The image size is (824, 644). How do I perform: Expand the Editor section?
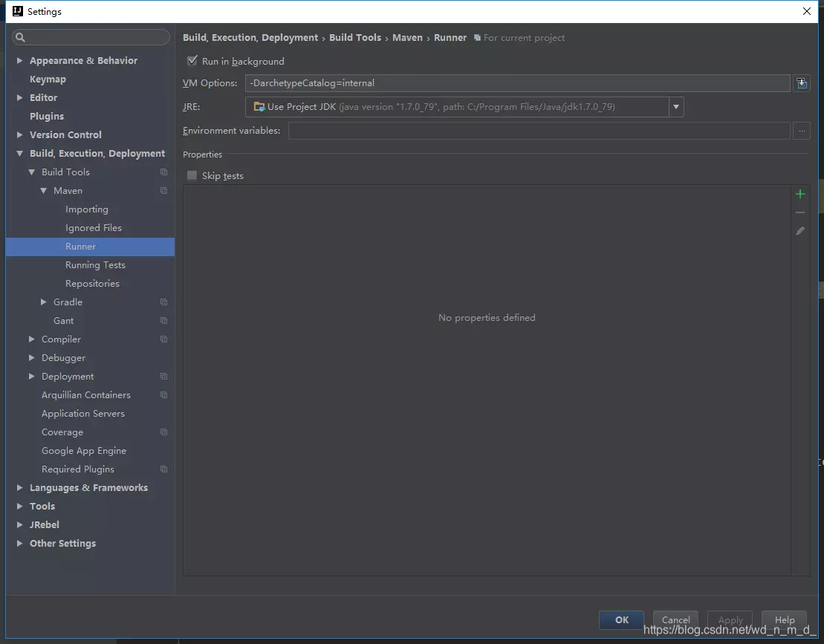[19, 98]
